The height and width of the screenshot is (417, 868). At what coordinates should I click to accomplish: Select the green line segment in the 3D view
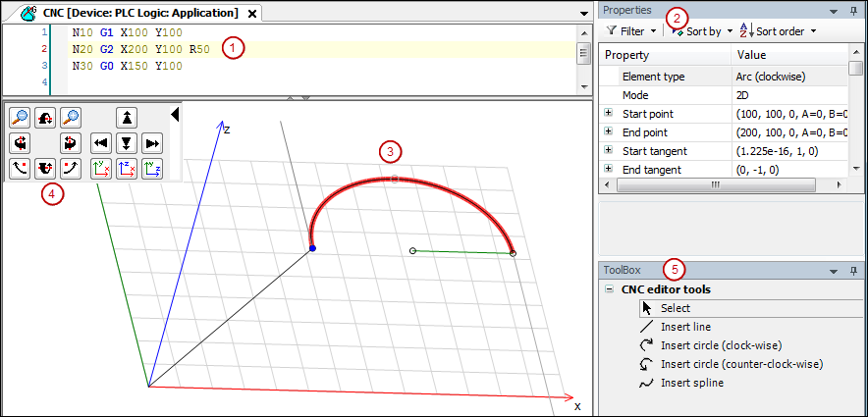point(462,251)
